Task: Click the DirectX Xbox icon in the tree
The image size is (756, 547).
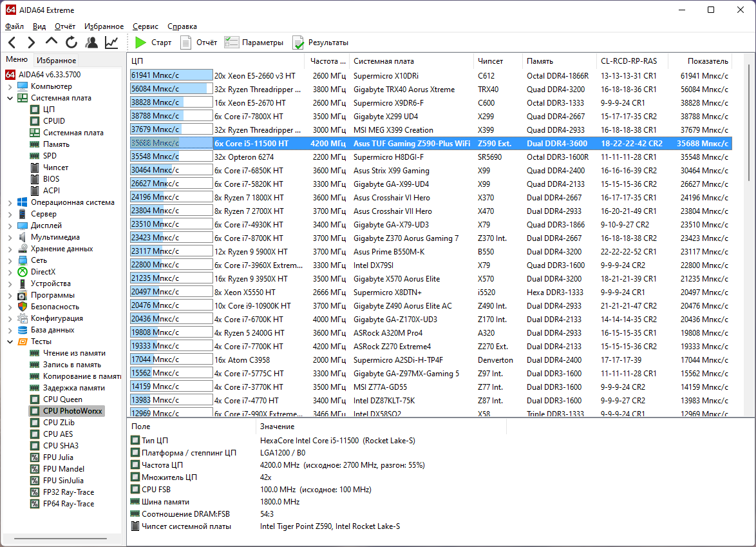Action: point(23,272)
